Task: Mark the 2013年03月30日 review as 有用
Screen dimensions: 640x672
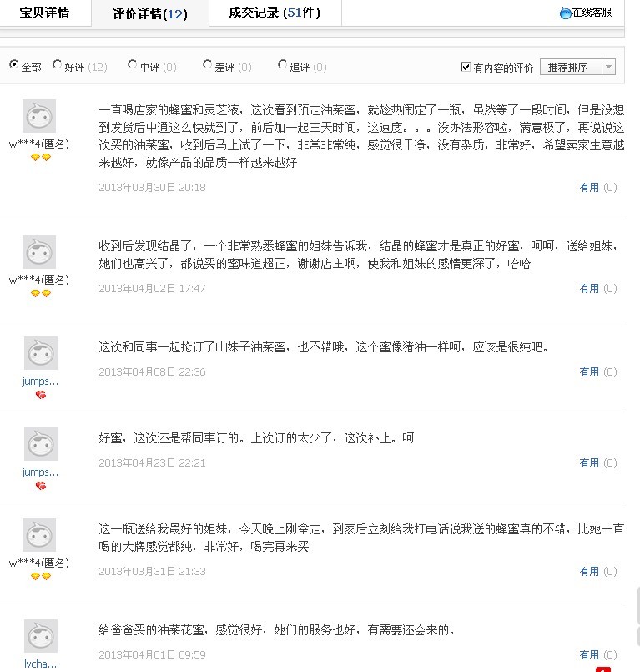Action: 589,188
